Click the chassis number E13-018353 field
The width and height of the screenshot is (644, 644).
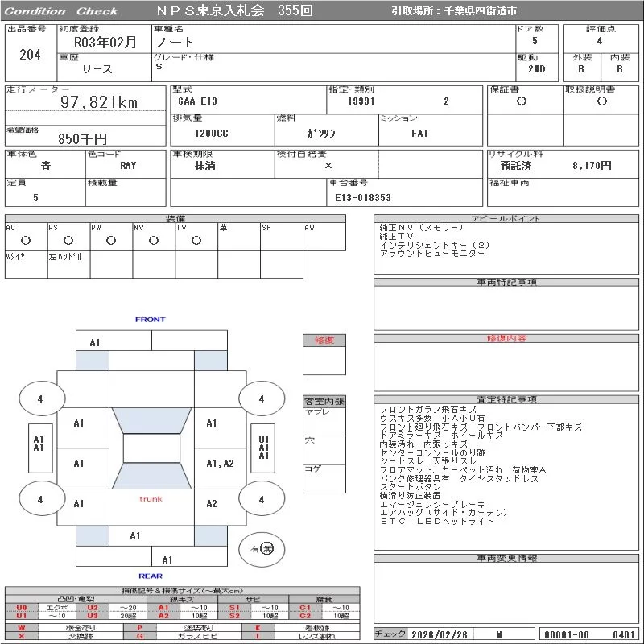pyautogui.click(x=363, y=197)
